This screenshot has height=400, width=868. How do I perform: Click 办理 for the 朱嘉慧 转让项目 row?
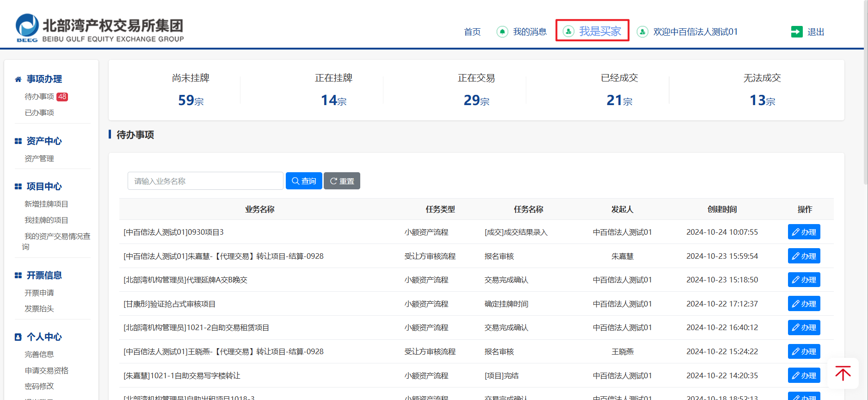click(804, 256)
